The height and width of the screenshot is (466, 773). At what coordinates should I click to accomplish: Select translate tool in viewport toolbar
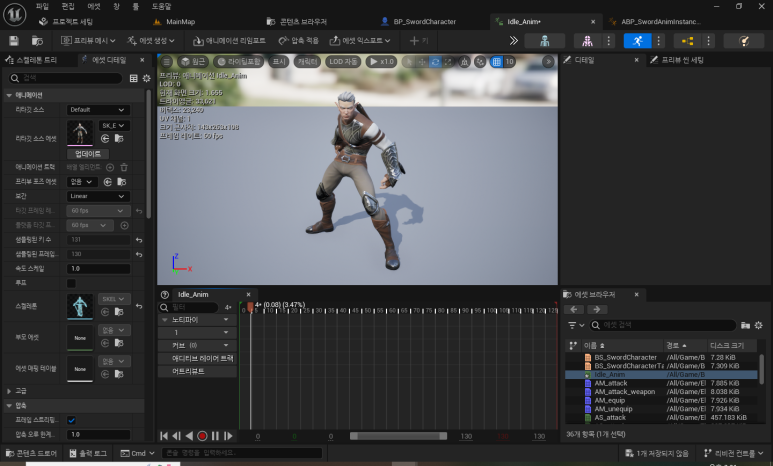pyautogui.click(x=422, y=62)
